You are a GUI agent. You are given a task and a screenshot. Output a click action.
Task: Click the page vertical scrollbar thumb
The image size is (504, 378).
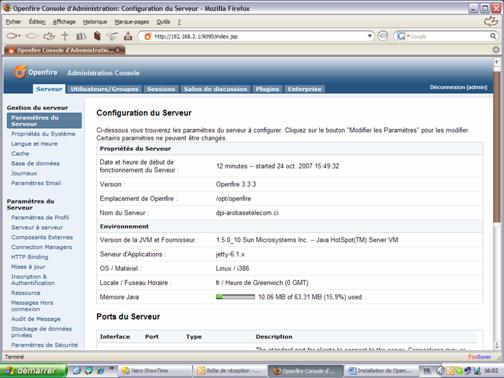[x=497, y=147]
